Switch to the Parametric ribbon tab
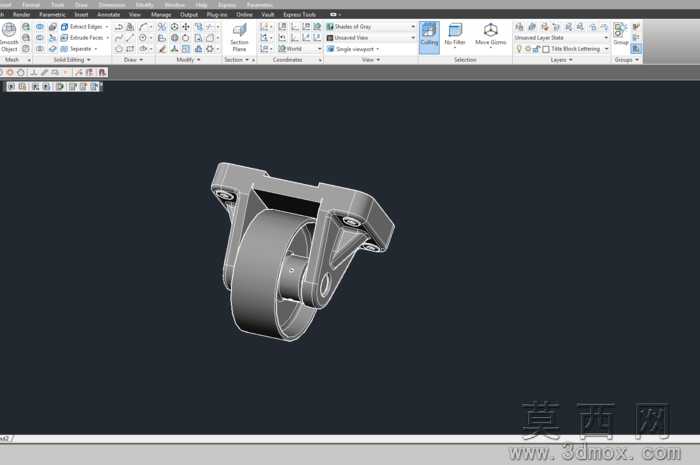The height and width of the screenshot is (465, 700). (52, 15)
